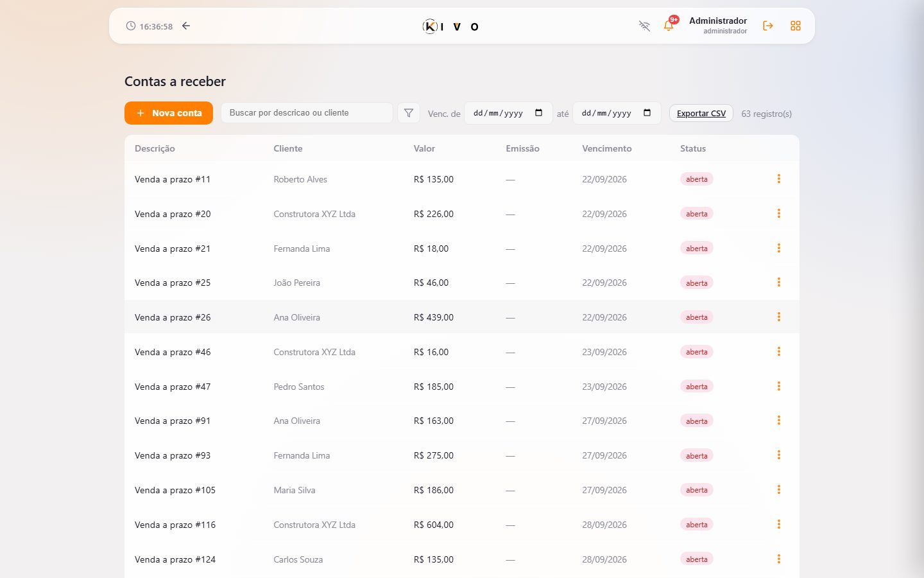This screenshot has width=924, height=578.
Task: Open row menu for Venda a prazo #47
Action: click(x=779, y=386)
